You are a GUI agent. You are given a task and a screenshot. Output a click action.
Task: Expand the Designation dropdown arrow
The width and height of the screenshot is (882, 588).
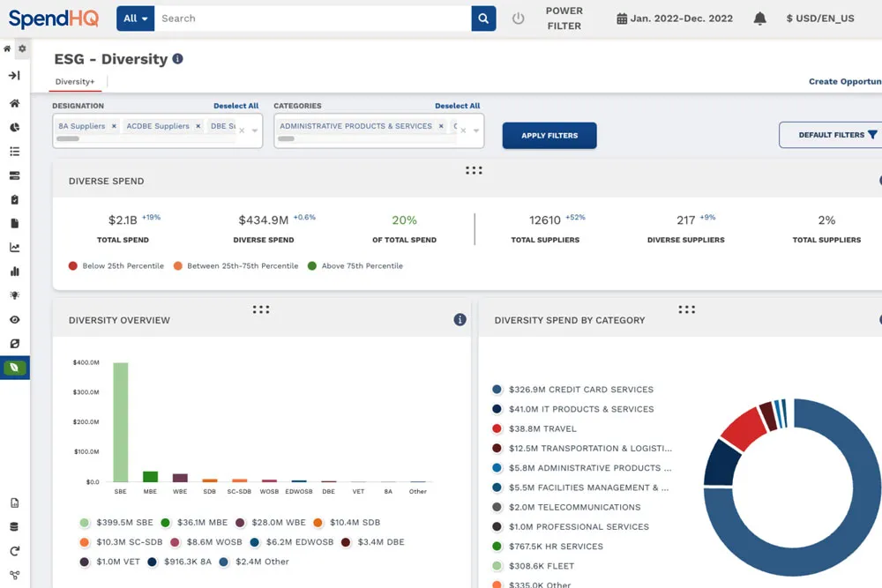click(255, 130)
